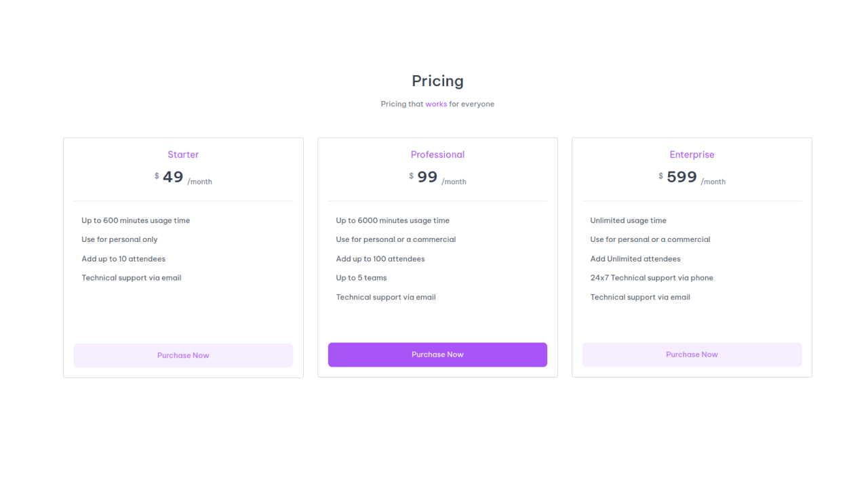Screen dimensions: 868x488
Task: Click 'Add up to 10 attendees' text
Action: (123, 258)
